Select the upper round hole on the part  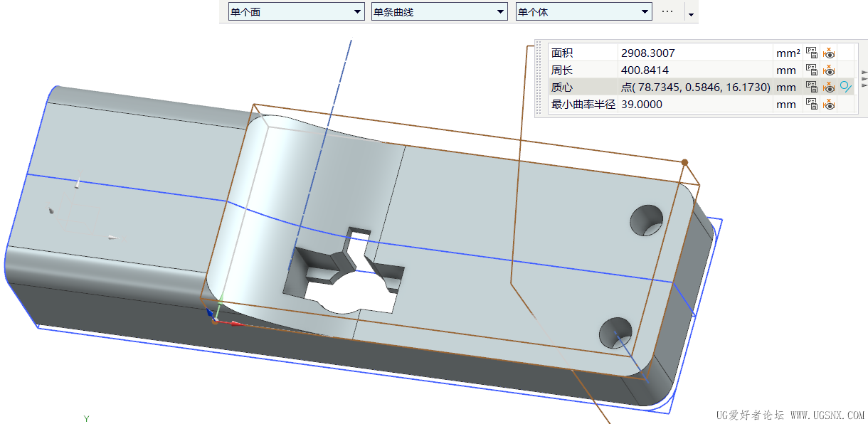(647, 220)
